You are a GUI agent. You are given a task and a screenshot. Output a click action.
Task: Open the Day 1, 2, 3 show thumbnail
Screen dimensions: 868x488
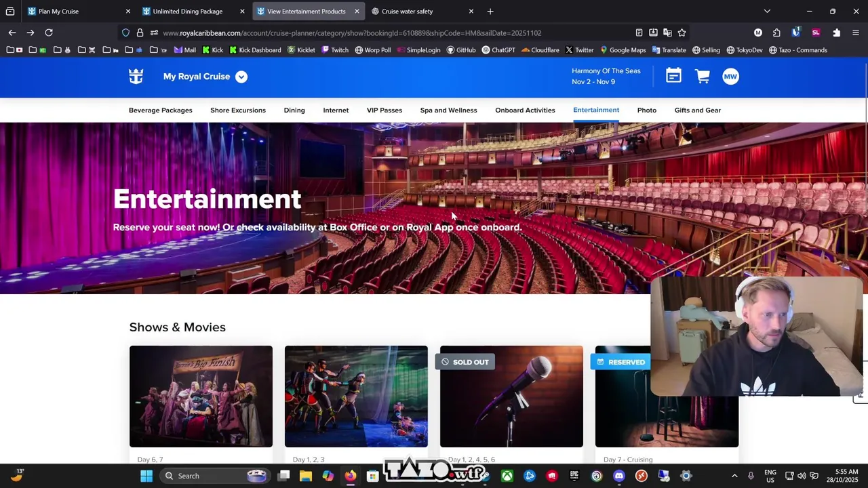tap(356, 396)
